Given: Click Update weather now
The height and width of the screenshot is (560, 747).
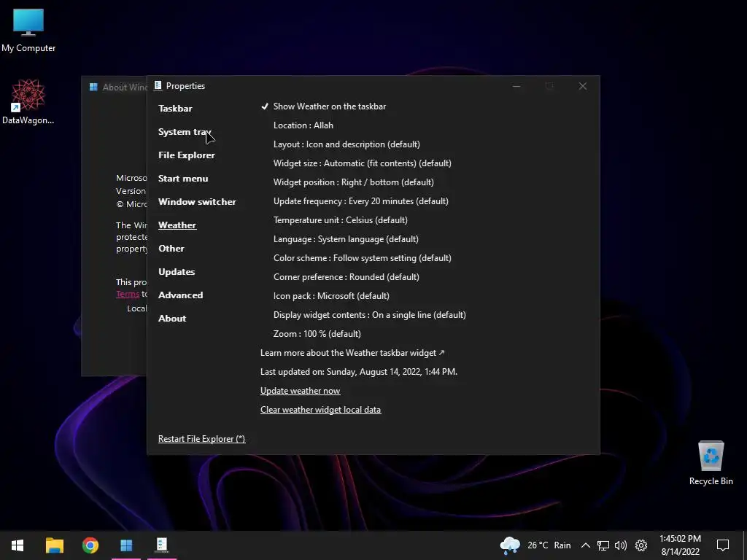Looking at the screenshot, I should (x=300, y=391).
